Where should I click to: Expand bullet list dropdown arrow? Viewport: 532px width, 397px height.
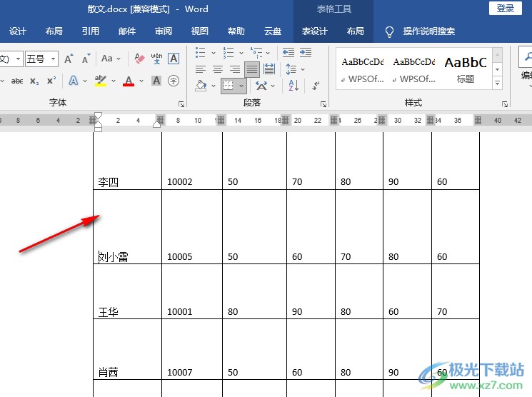click(214, 53)
